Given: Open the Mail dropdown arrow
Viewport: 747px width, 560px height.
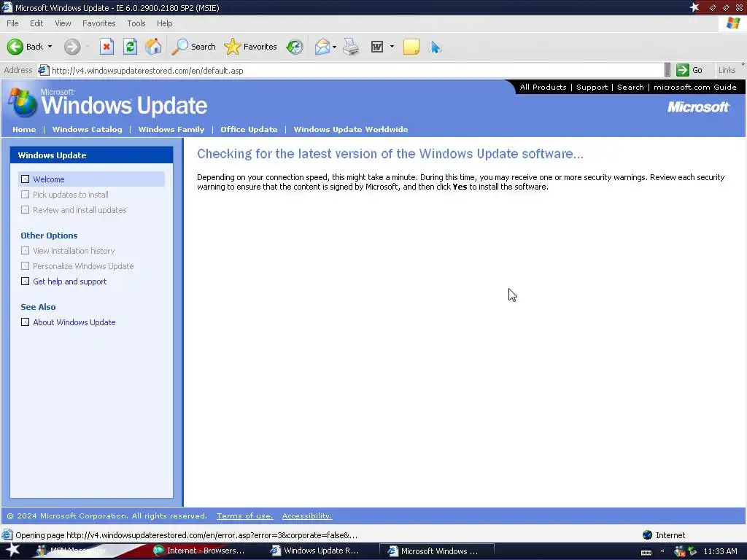Looking at the screenshot, I should pyautogui.click(x=334, y=47).
